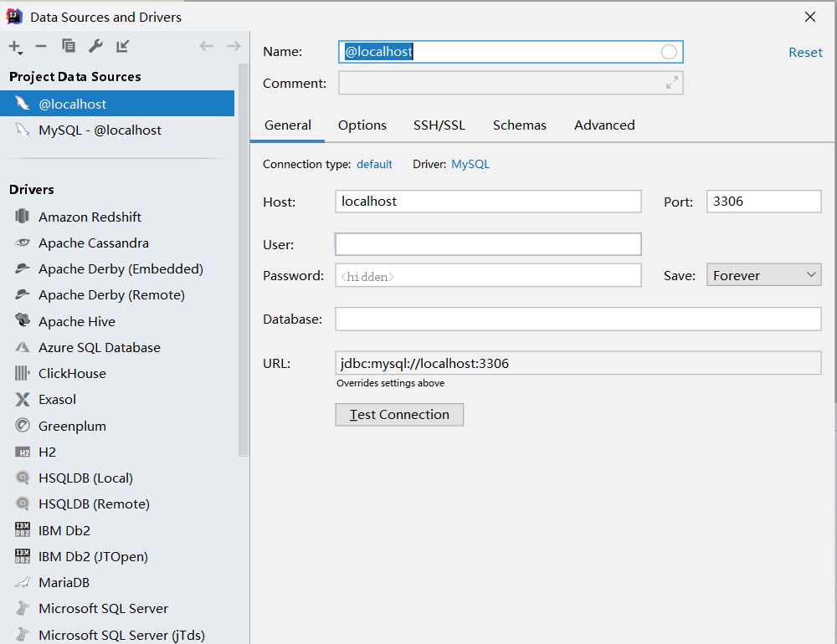Focus the Port field showing 3306
The image size is (837, 644).
click(763, 202)
